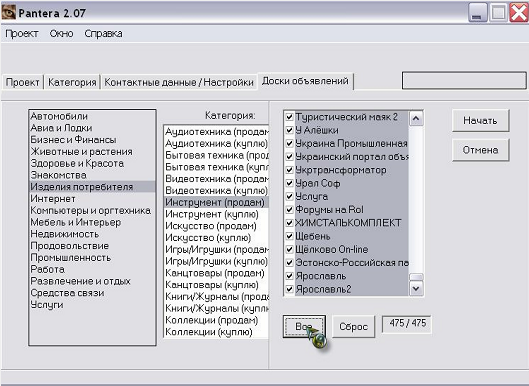Uncheck Туристический маяк 2 checkbox

click(x=289, y=117)
